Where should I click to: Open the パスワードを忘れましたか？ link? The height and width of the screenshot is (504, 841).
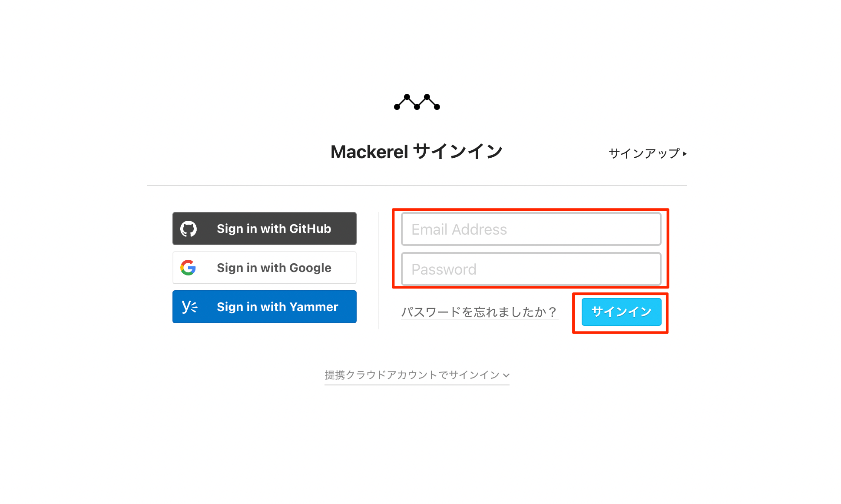479,312
